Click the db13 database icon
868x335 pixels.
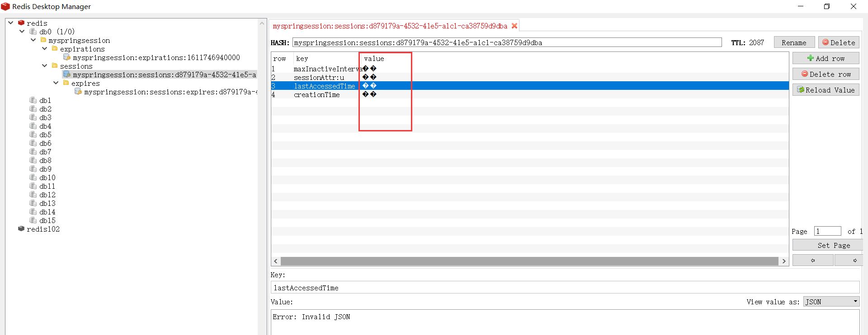coord(33,203)
